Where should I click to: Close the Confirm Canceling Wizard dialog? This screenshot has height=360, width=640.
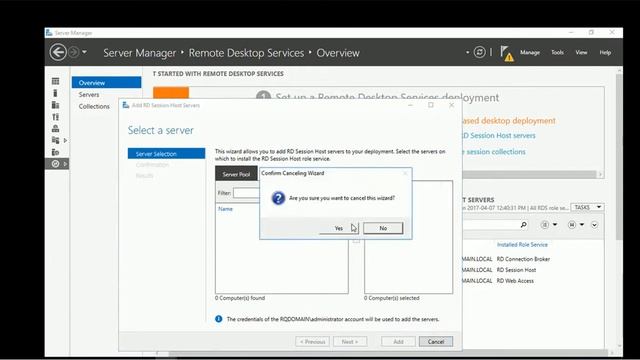(x=405, y=173)
